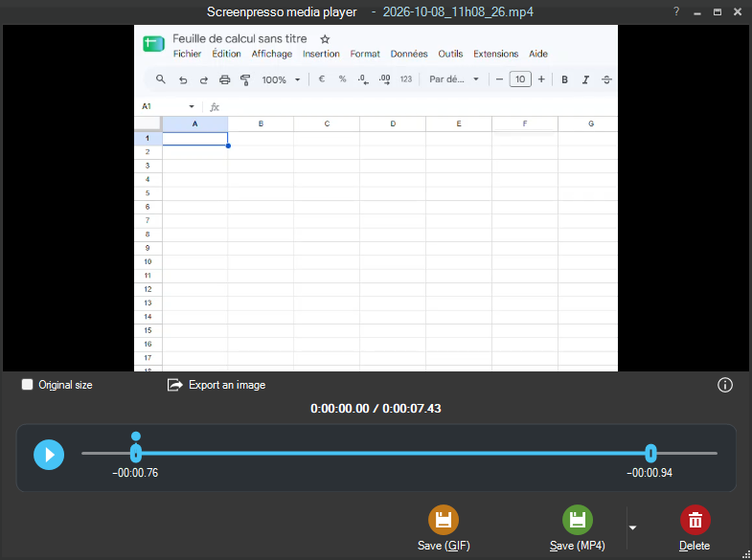Click the increase decimal places icon
This screenshot has height=560, width=752.
[x=384, y=79]
